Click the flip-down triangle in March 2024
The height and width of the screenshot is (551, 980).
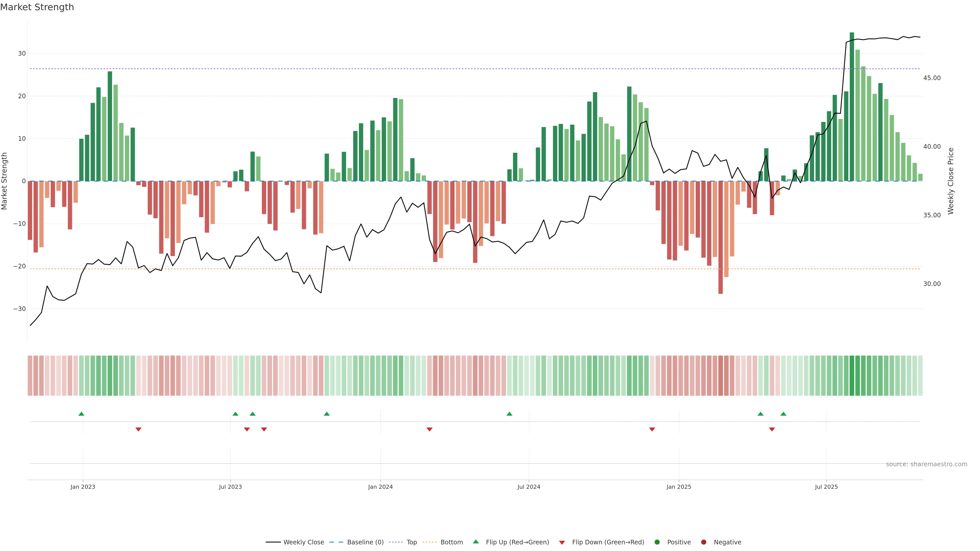[430, 429]
